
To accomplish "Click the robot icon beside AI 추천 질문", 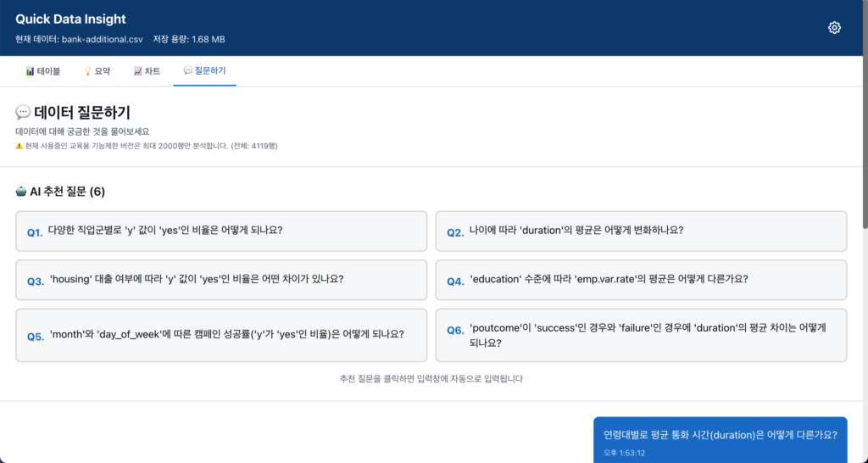I will pyautogui.click(x=21, y=192).
